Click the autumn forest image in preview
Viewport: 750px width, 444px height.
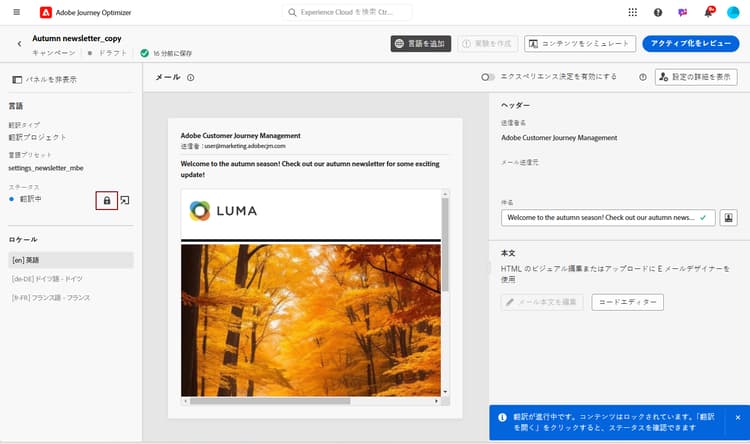[311, 320]
